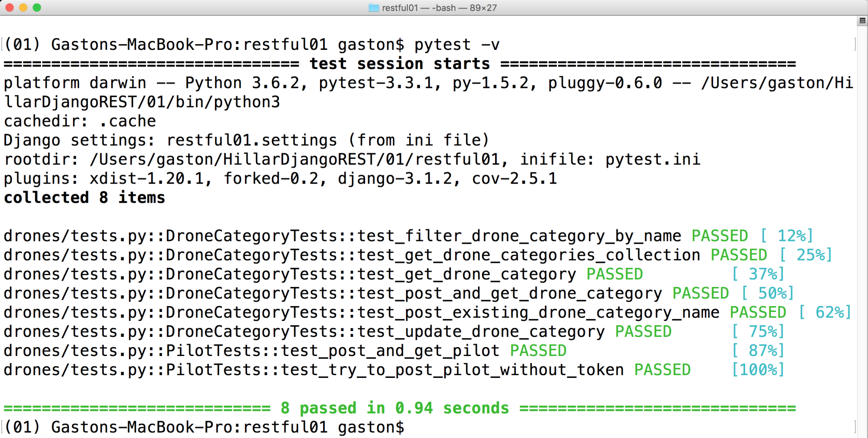This screenshot has height=438, width=868.
Task: Click 'cov-2.5.1' in plugins line
Action: (515, 179)
